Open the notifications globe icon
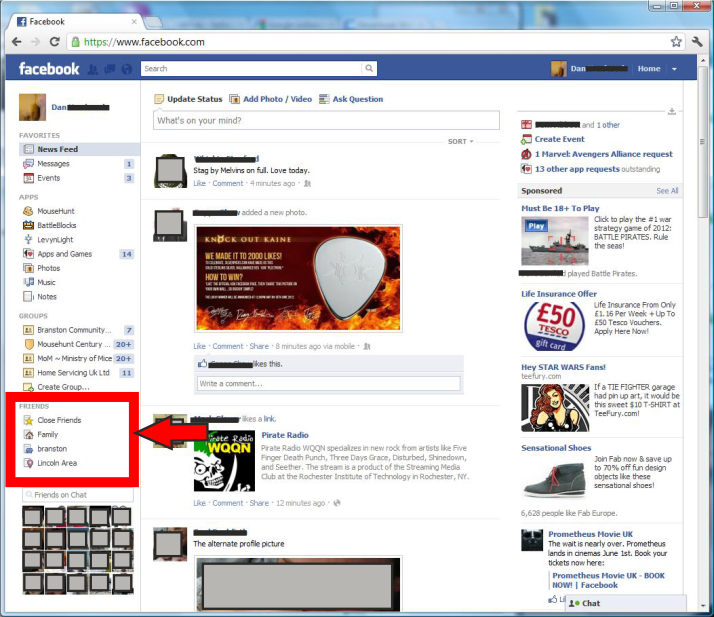 [125, 69]
